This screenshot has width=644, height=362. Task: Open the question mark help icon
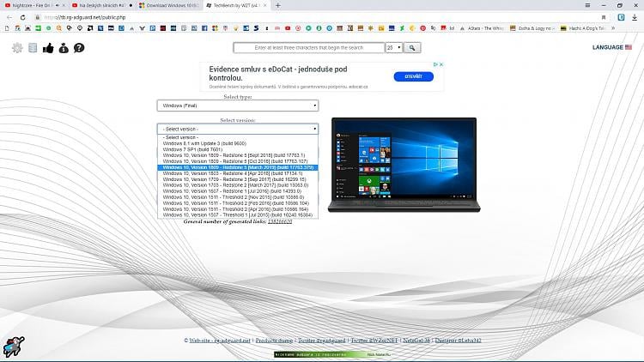coord(79,48)
